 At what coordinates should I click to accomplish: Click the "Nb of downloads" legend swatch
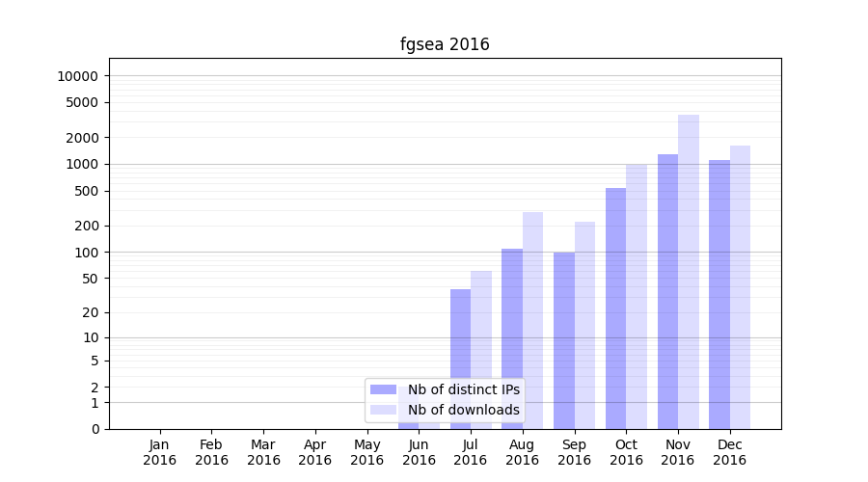pyautogui.click(x=383, y=410)
